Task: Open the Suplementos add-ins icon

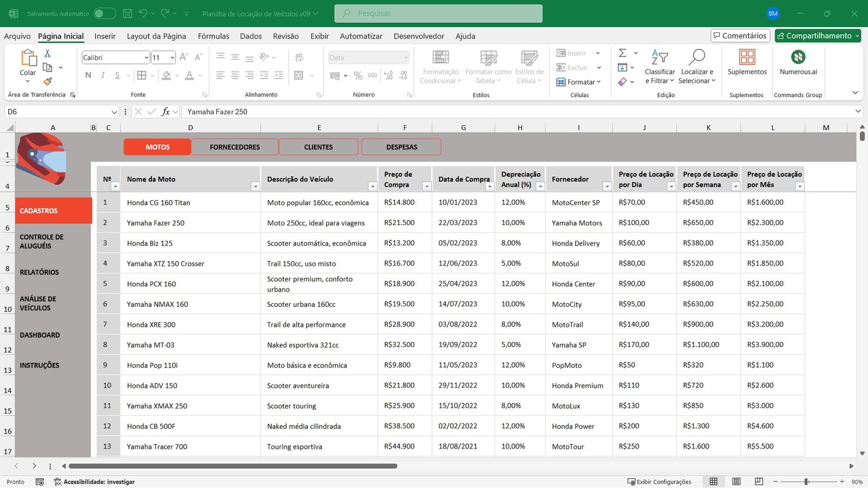Action: click(747, 57)
